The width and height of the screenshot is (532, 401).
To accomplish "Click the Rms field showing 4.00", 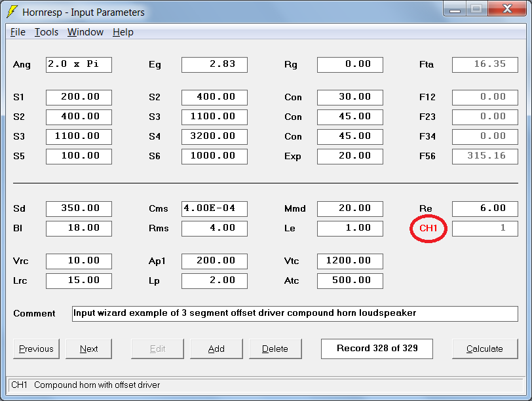I will (214, 229).
